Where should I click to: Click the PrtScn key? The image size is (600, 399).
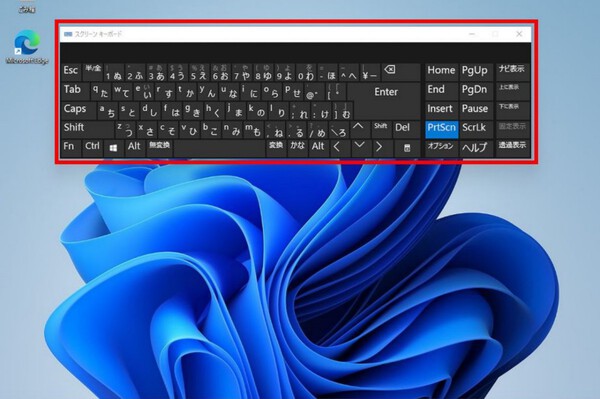coord(442,129)
